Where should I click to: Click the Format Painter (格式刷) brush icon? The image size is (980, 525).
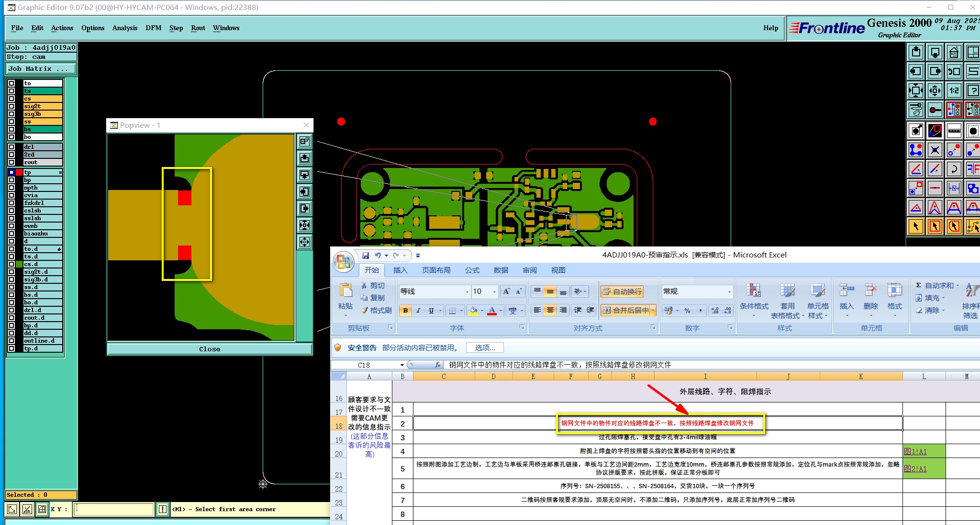[x=365, y=311]
